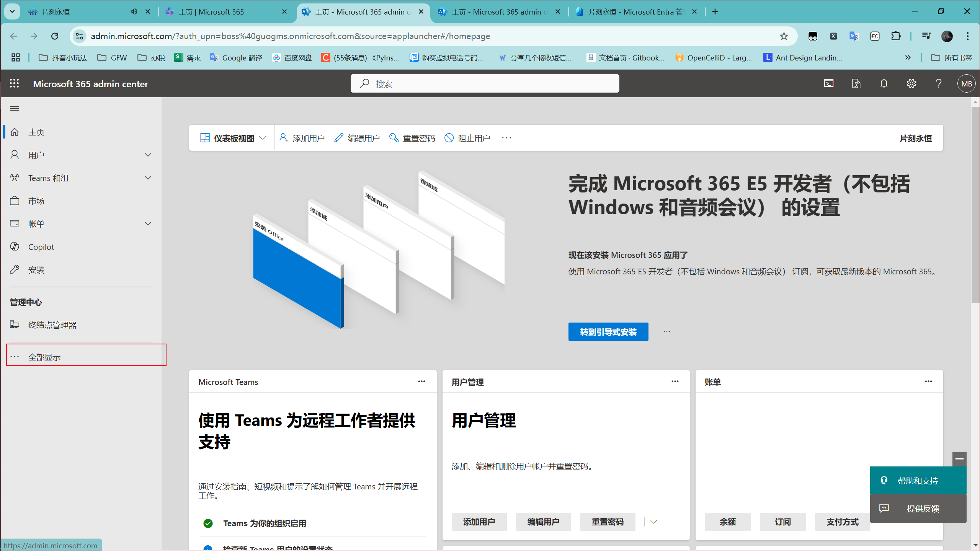Click 提供反馈 button
Screen dimensions: 980x551
click(918, 509)
